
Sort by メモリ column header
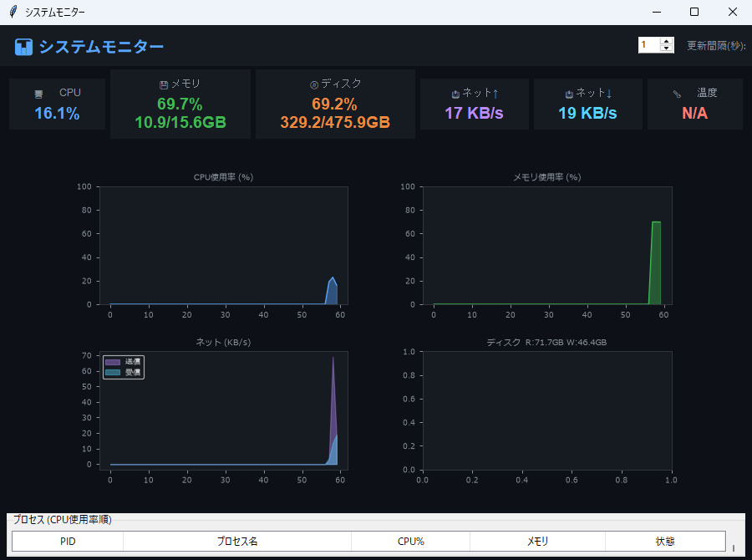point(537,542)
